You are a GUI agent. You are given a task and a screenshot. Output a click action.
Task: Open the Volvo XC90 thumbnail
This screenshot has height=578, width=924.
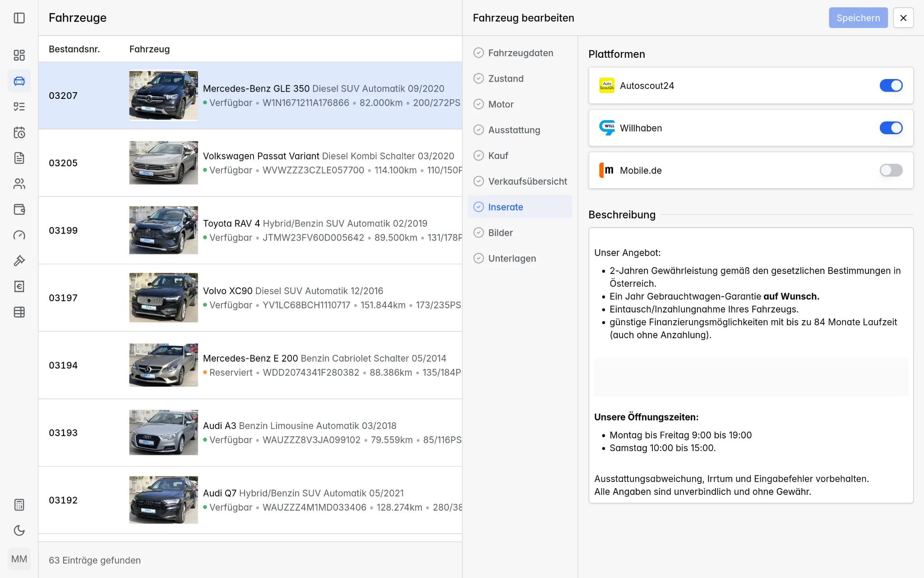coord(163,298)
